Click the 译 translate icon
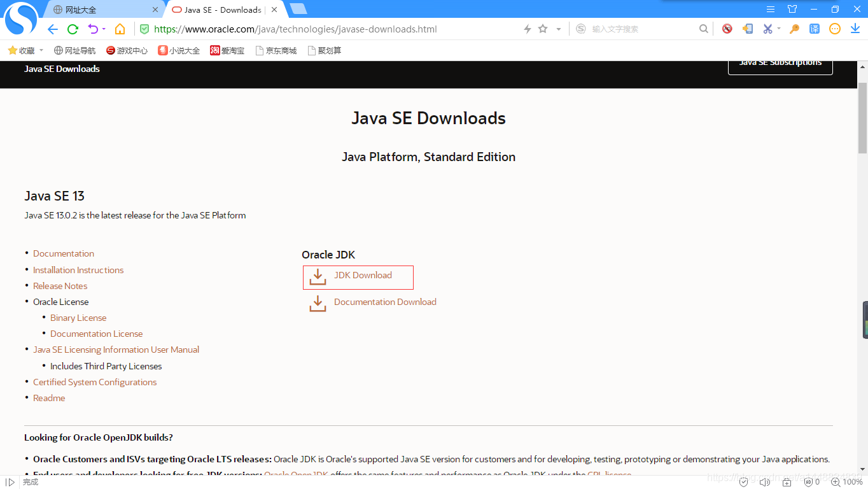This screenshot has height=489, width=868. pos(815,29)
